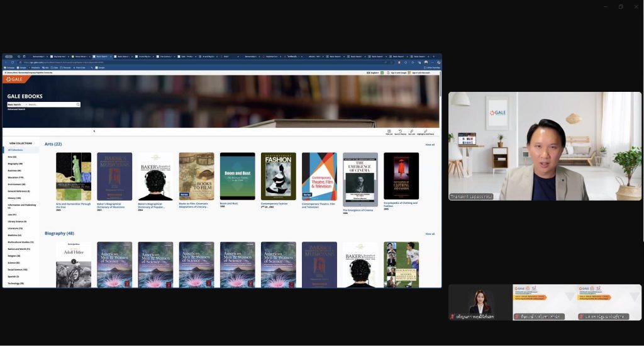Select the General Reference collection in the sidebar
This screenshot has height=346, width=644.
pyautogui.click(x=18, y=191)
